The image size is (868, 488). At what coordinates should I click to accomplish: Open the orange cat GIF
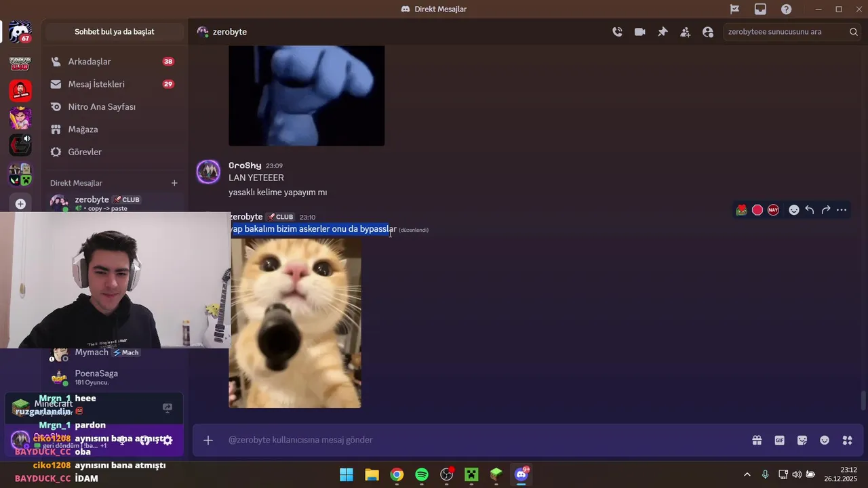point(295,323)
